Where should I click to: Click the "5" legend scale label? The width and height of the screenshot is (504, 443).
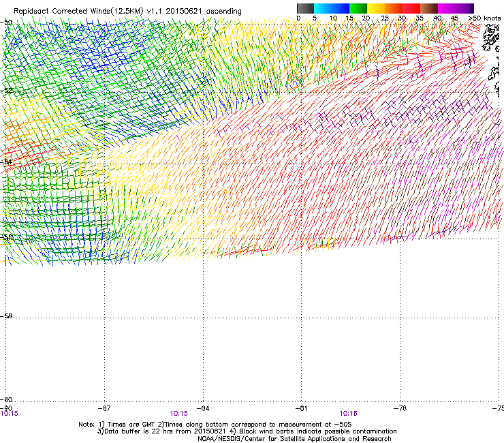click(x=315, y=18)
